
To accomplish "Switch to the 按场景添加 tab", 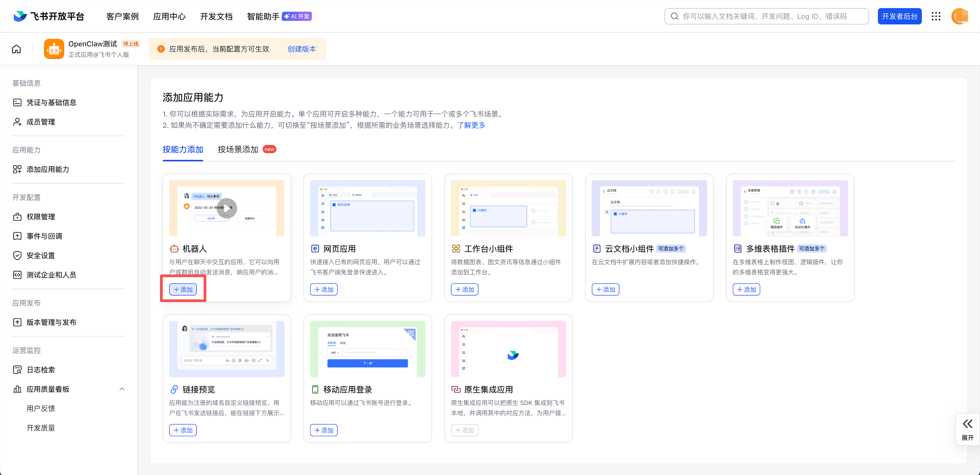I will (238, 150).
